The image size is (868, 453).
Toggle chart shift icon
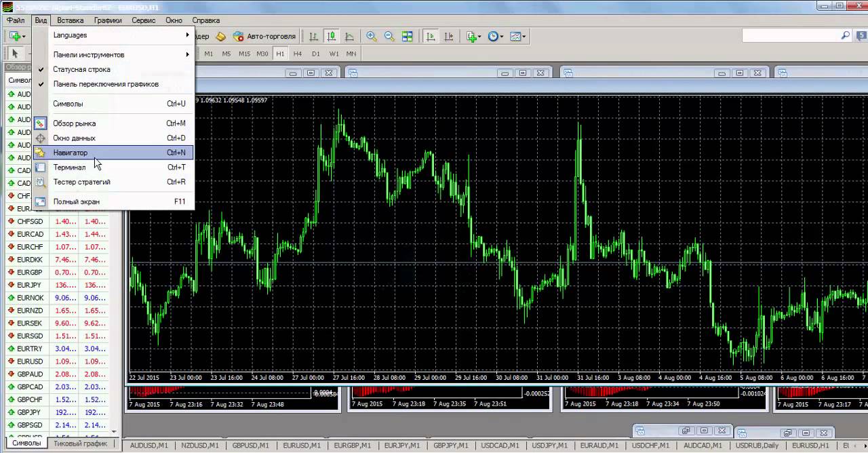(x=448, y=36)
